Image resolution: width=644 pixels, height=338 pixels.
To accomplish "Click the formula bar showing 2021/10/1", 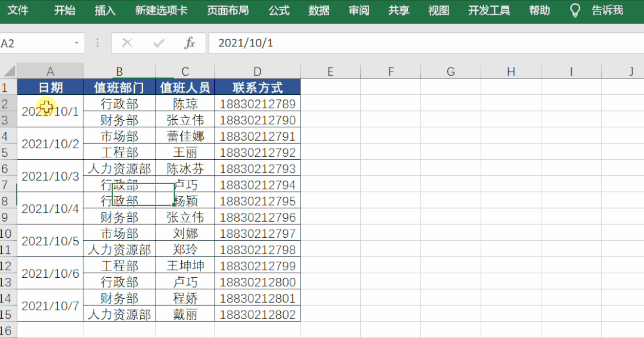I will [x=426, y=43].
